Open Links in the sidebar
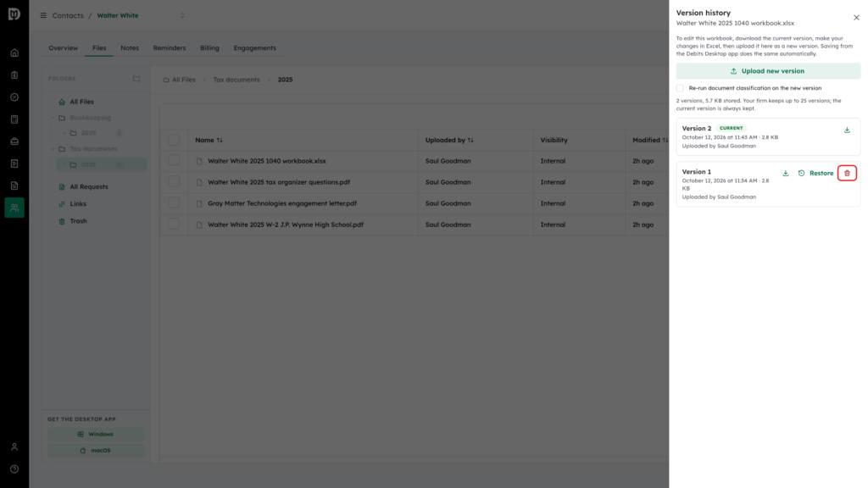Screen dimensions: 868x488 pyautogui.click(x=77, y=204)
